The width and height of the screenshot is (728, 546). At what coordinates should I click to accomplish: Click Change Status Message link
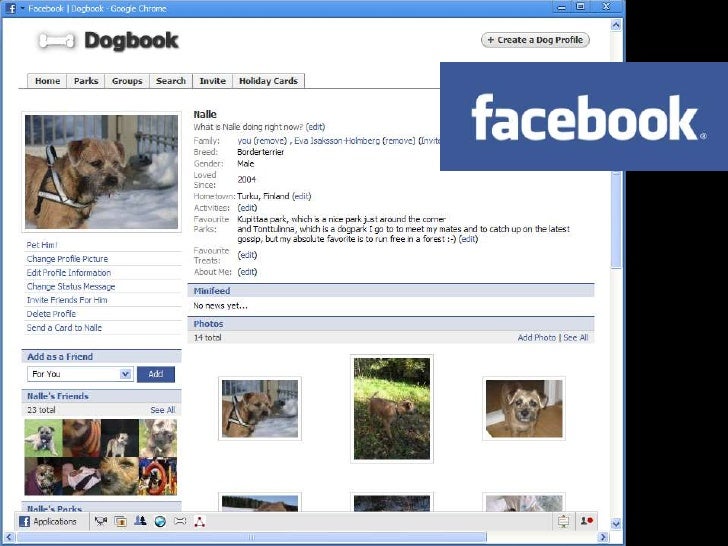71,286
